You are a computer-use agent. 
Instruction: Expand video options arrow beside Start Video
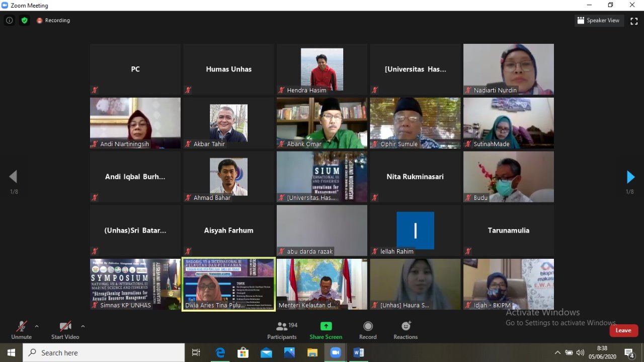[83, 326]
